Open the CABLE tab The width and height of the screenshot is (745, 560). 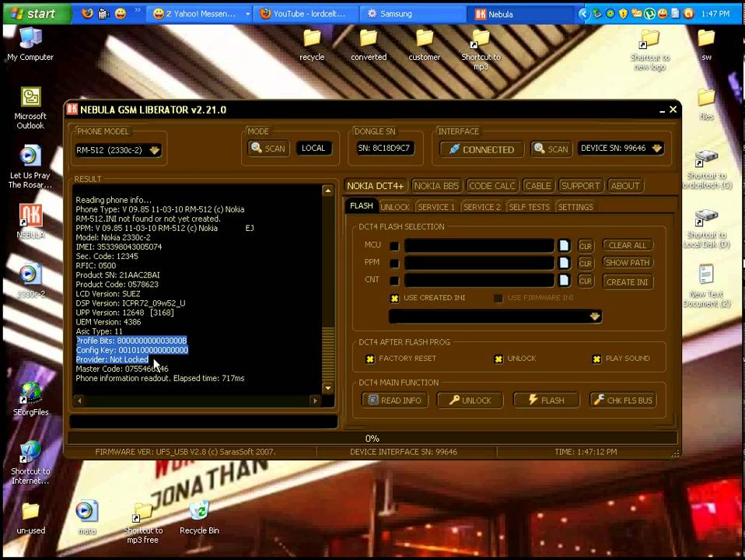point(538,186)
